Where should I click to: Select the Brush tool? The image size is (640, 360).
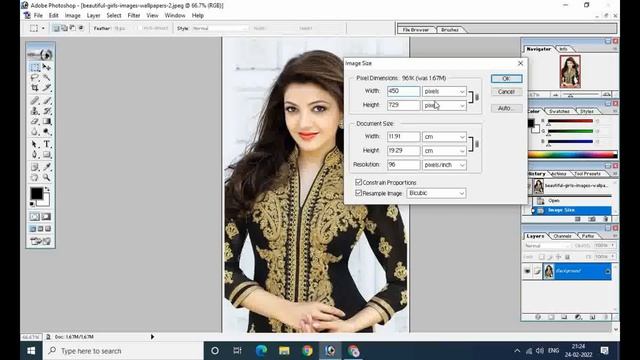(47, 100)
